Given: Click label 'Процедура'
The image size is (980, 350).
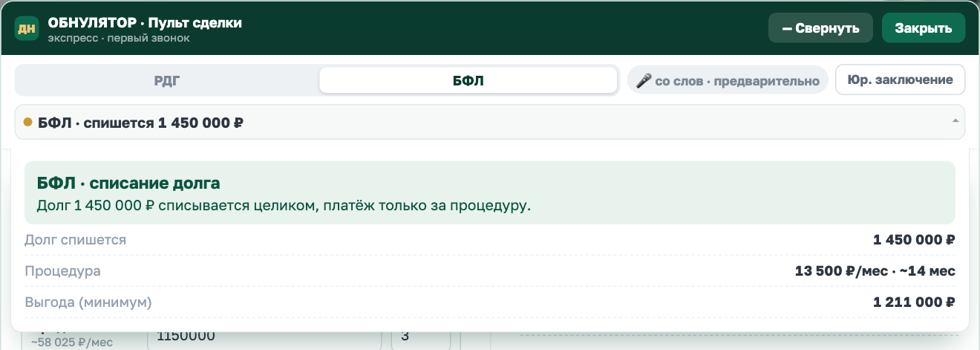Looking at the screenshot, I should (62, 271).
